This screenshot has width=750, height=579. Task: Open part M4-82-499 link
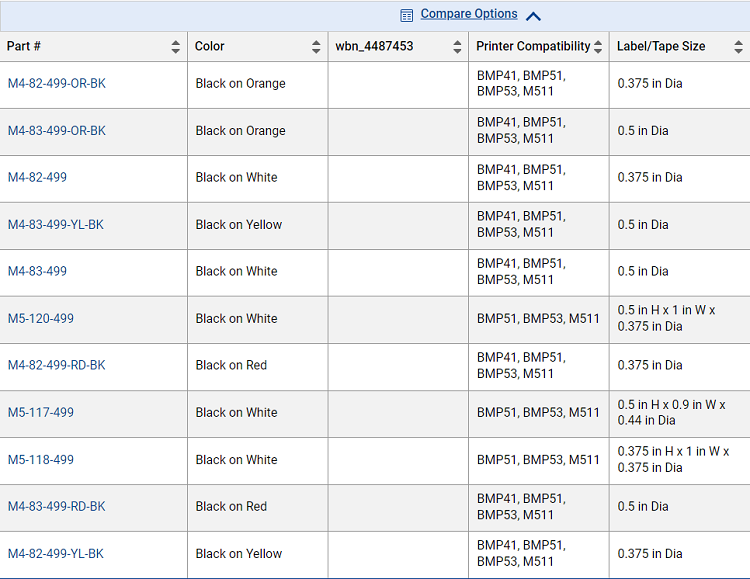[37, 177]
